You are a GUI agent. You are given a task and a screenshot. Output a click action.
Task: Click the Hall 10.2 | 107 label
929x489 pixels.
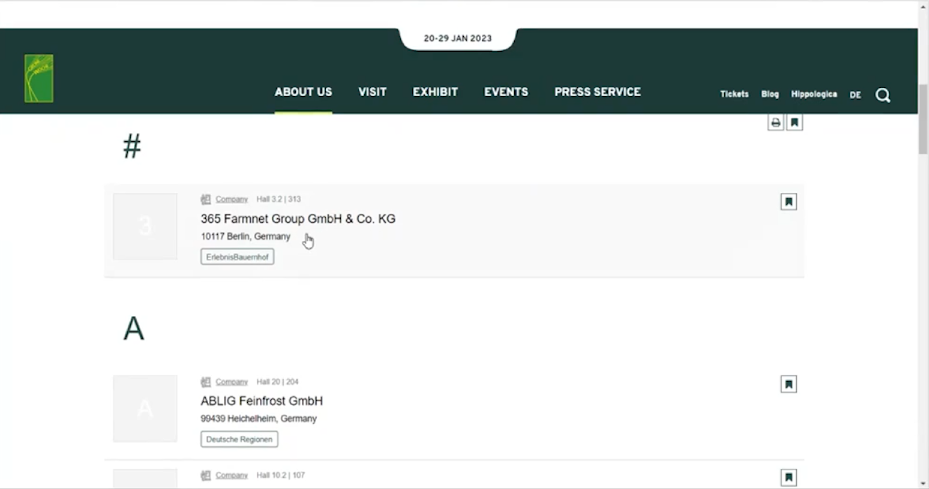click(x=280, y=475)
